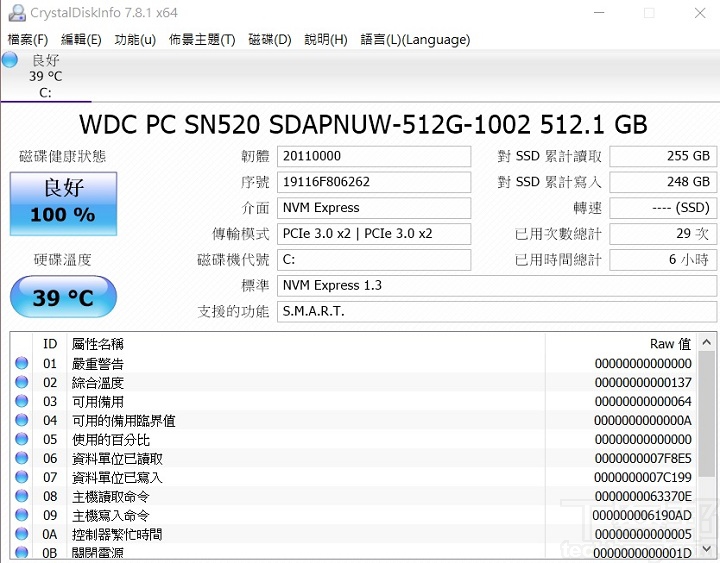Select the C: disk tab showing 良好 39 °C

pos(46,76)
